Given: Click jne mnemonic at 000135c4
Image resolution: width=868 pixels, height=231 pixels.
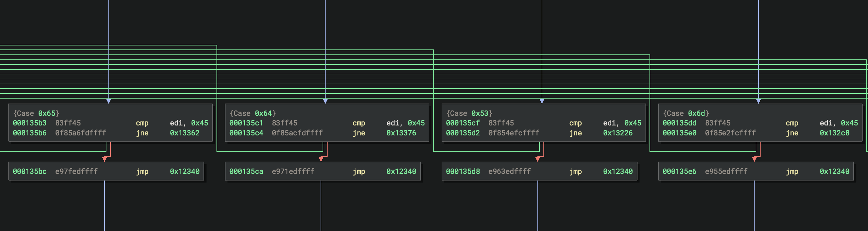Looking at the screenshot, I should coord(359,133).
